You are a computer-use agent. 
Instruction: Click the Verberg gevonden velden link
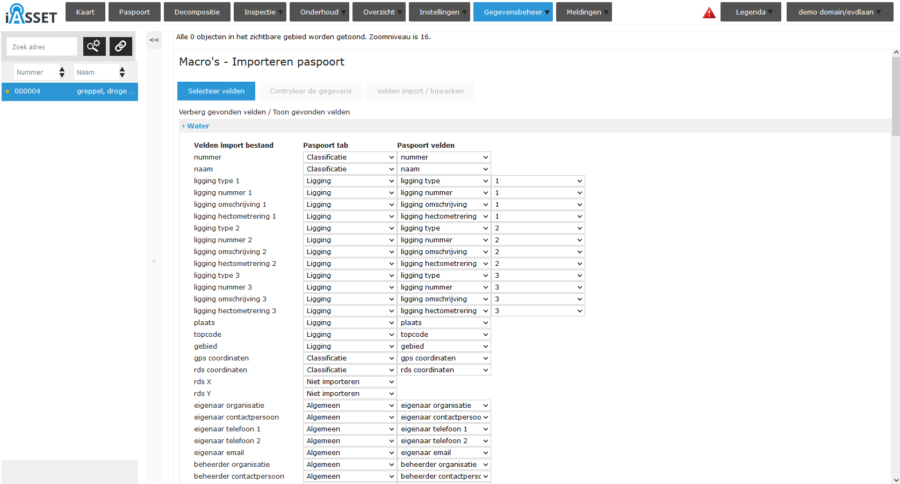(x=222, y=112)
